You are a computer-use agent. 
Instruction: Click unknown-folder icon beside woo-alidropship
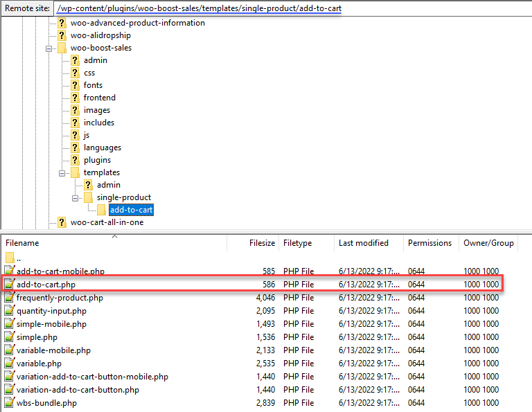pos(62,35)
